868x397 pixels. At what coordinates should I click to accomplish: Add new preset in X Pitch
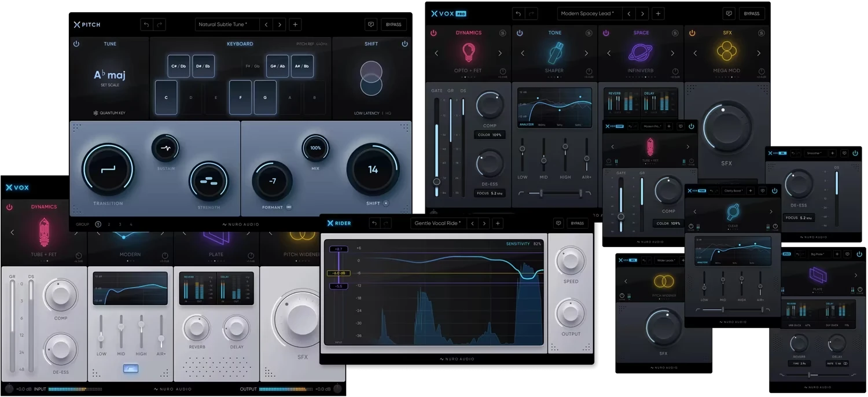[295, 24]
